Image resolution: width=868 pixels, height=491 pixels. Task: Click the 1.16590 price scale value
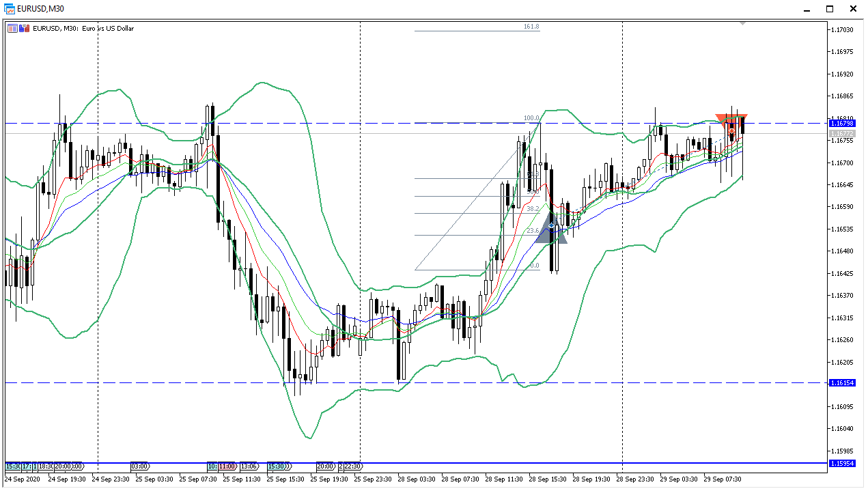[842, 207]
